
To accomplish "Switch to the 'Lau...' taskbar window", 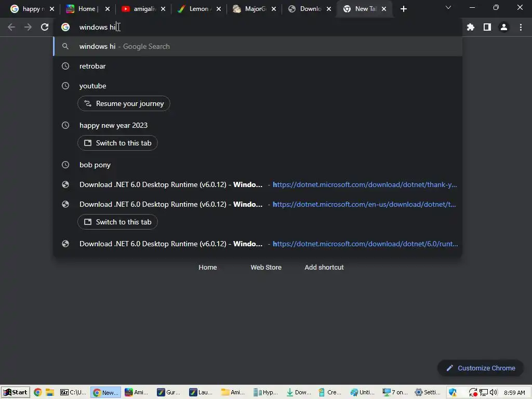I will pyautogui.click(x=201, y=393).
